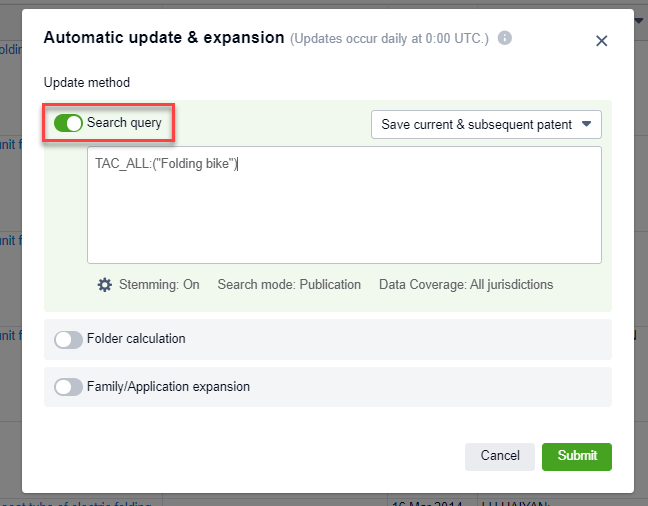Open the Save current & subsequent patent dropdown
Viewport: 648px width, 506px height.
477,125
